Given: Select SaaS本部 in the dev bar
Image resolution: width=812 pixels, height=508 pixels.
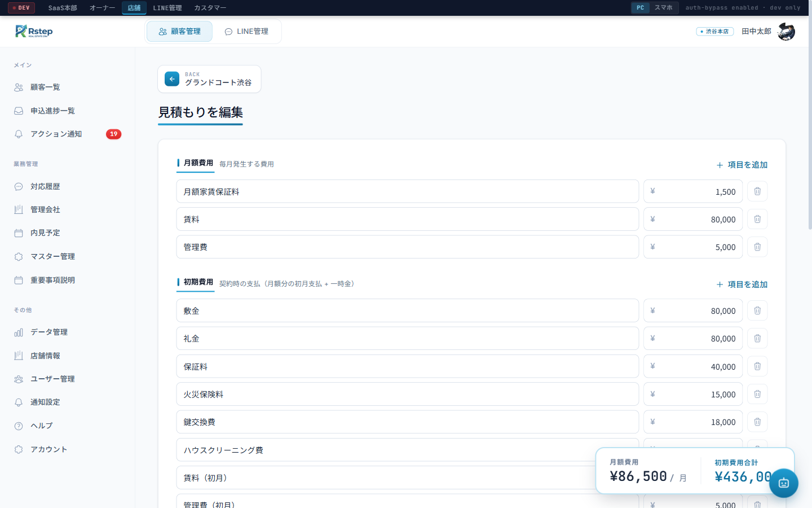Looking at the screenshot, I should click(x=63, y=8).
